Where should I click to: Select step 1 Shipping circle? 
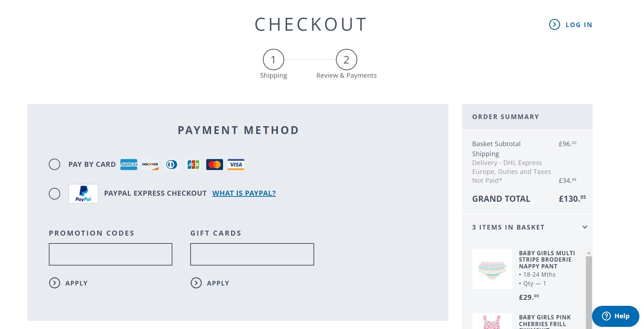(x=274, y=60)
